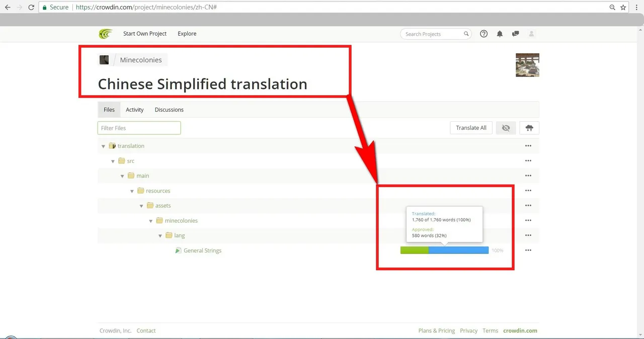Click the search magnifier in Search Projects
The height and width of the screenshot is (339, 644).
[x=466, y=34]
